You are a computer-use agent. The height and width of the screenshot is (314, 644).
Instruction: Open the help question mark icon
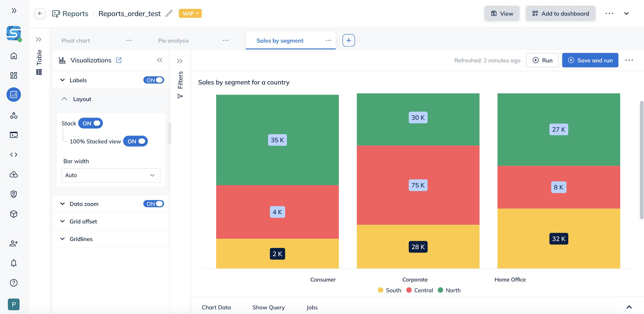click(14, 283)
